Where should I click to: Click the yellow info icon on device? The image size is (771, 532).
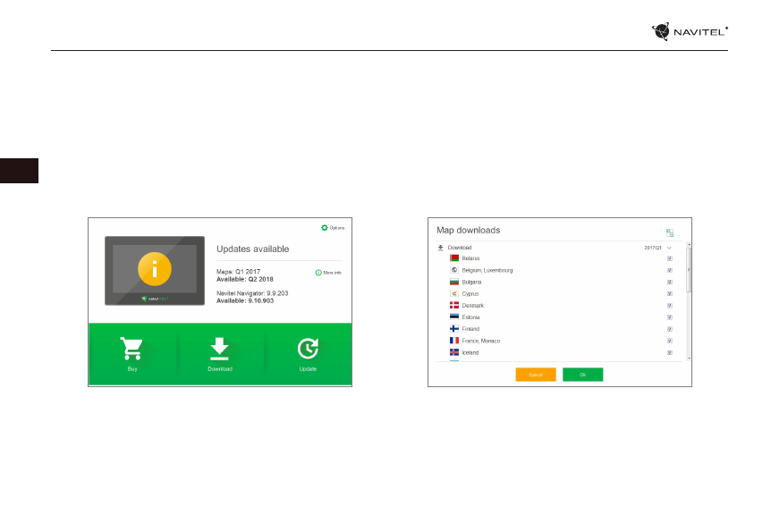pos(156,269)
